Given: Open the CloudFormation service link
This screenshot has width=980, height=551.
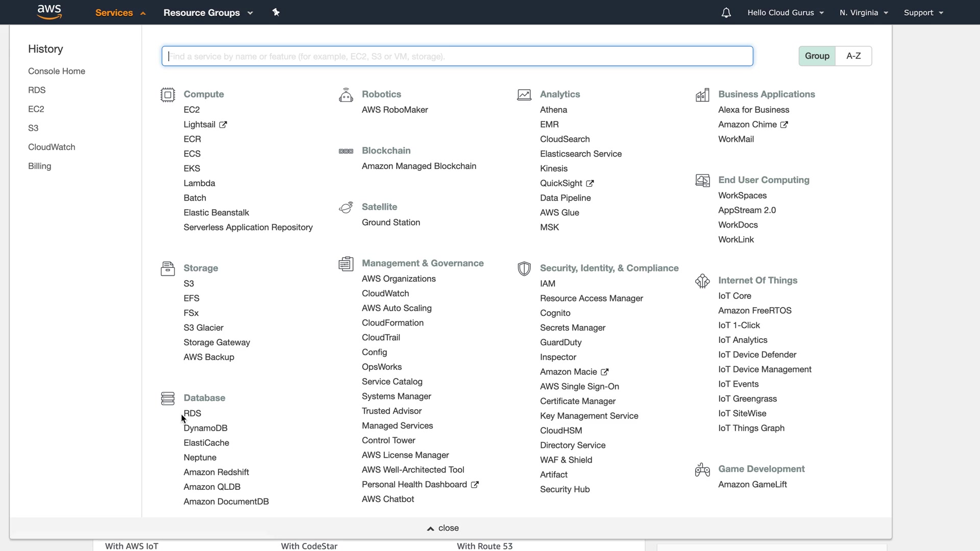Looking at the screenshot, I should 393,323.
